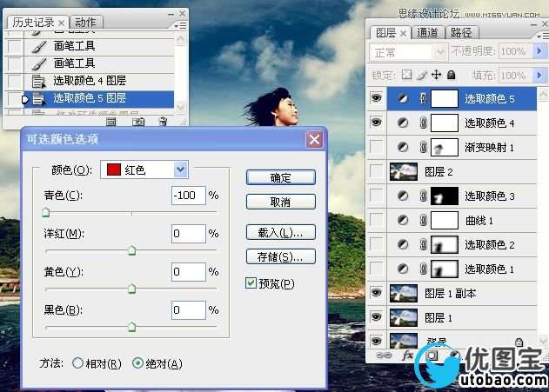Toggle the 预览(P) preview checkbox

point(251,282)
